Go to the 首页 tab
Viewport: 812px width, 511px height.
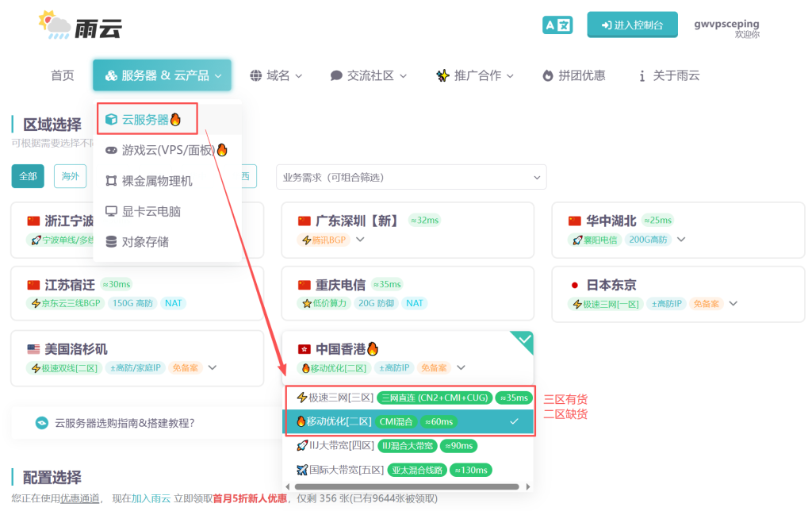[x=63, y=75]
